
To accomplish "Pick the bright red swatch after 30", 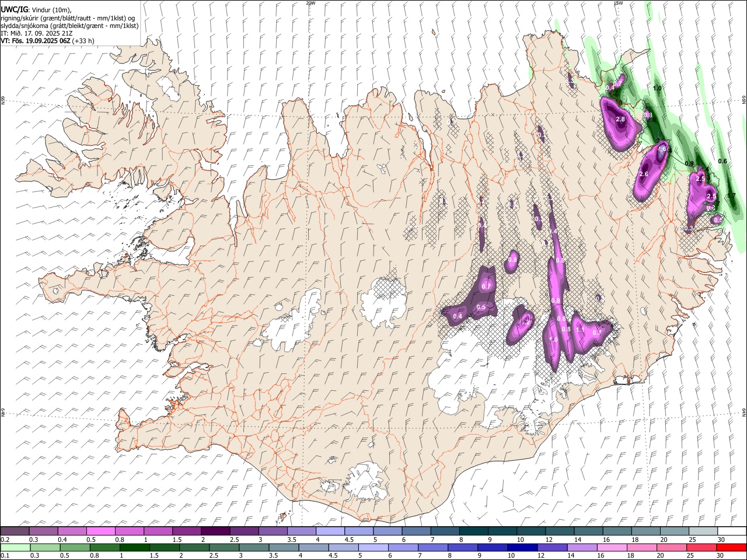I will [731, 547].
